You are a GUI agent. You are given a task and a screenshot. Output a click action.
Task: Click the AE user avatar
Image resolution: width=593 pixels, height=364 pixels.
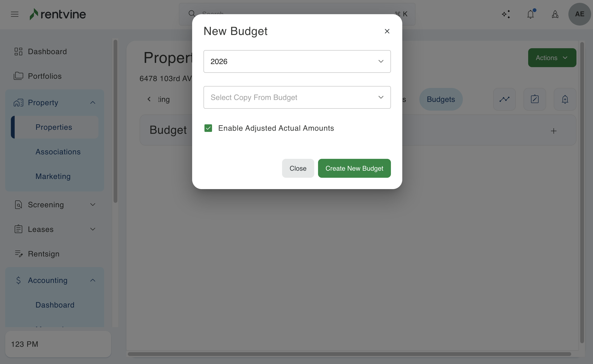579,14
